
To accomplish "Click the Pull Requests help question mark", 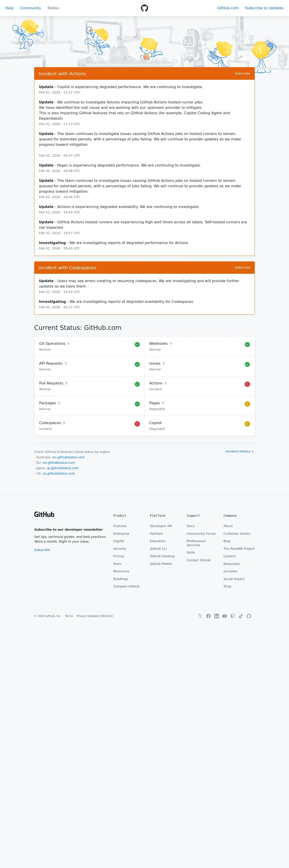I will pos(66,384).
